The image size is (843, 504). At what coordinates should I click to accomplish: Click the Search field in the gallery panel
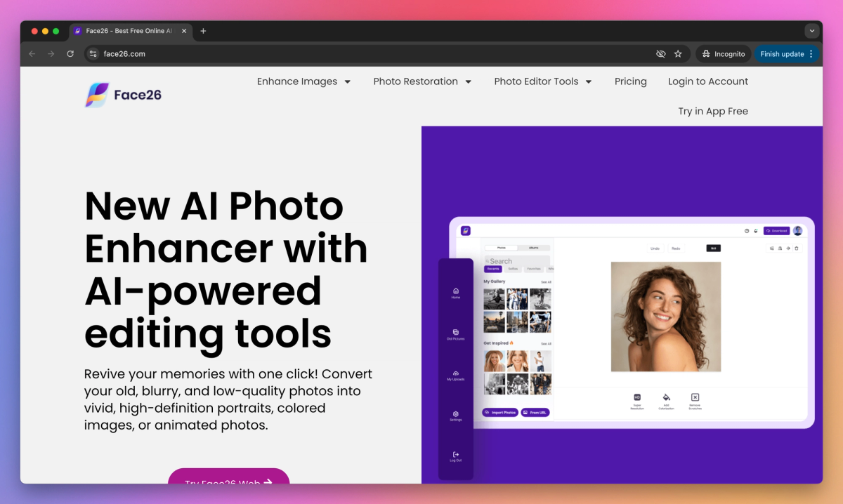pyautogui.click(x=517, y=260)
